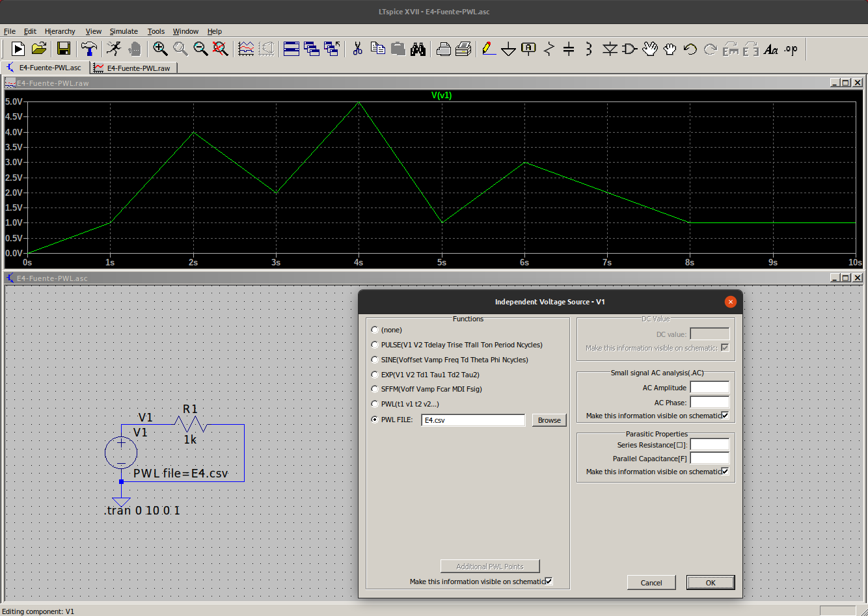This screenshot has height=616, width=868.
Task: Click the PWL FILE input field containing E4.csv
Action: 473,420
